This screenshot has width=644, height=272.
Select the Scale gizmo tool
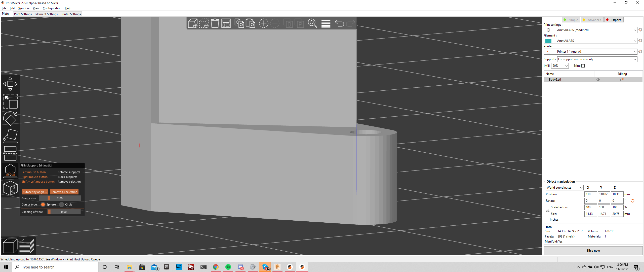(10, 101)
